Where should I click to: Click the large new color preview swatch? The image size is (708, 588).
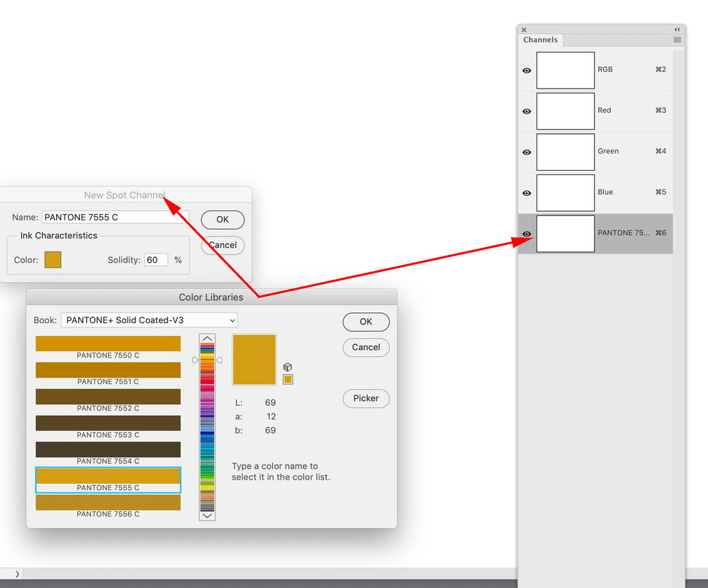coord(254,360)
